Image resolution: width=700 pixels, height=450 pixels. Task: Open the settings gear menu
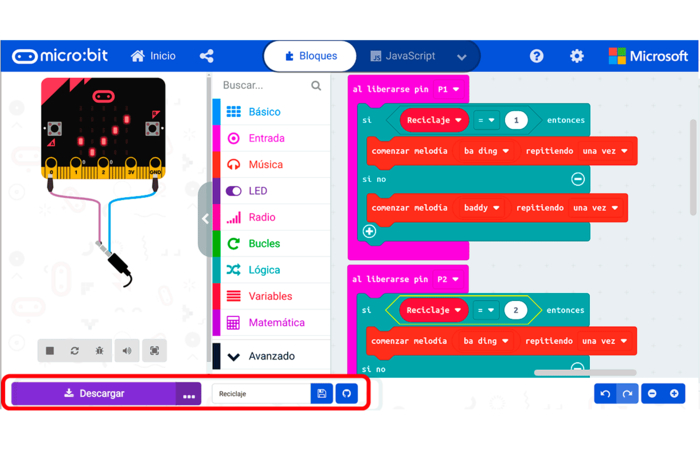tap(577, 56)
